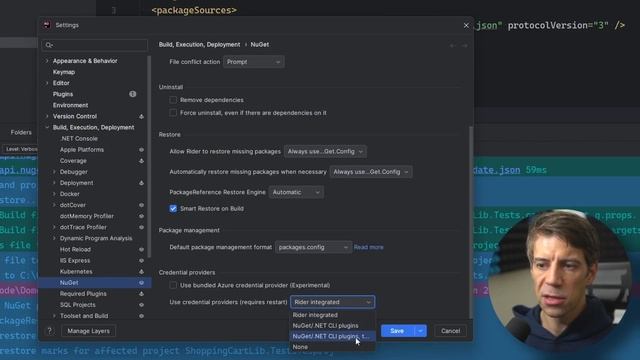Click the layer icon beside dotTrace Profiler

point(141,227)
